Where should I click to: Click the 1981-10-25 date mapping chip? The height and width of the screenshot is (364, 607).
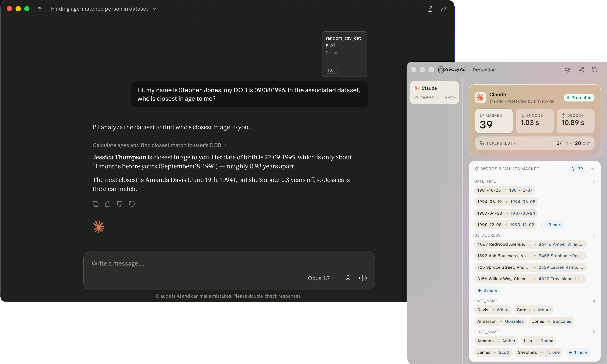pos(505,190)
